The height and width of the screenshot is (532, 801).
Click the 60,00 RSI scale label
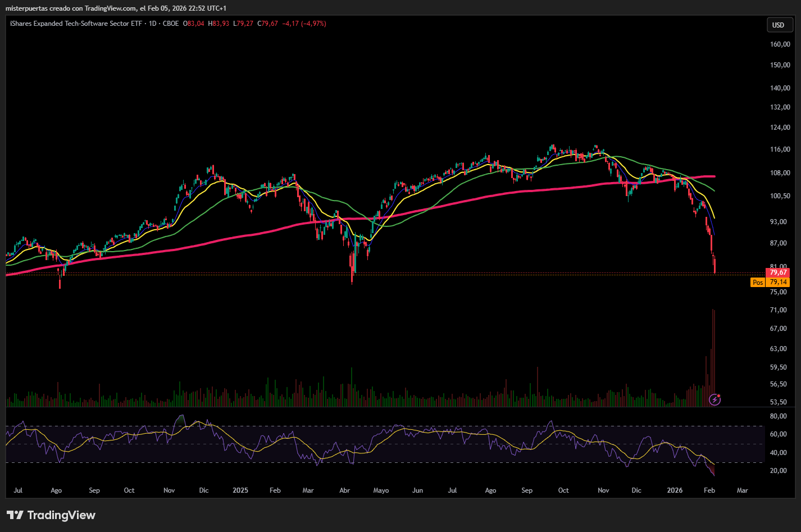coord(779,434)
